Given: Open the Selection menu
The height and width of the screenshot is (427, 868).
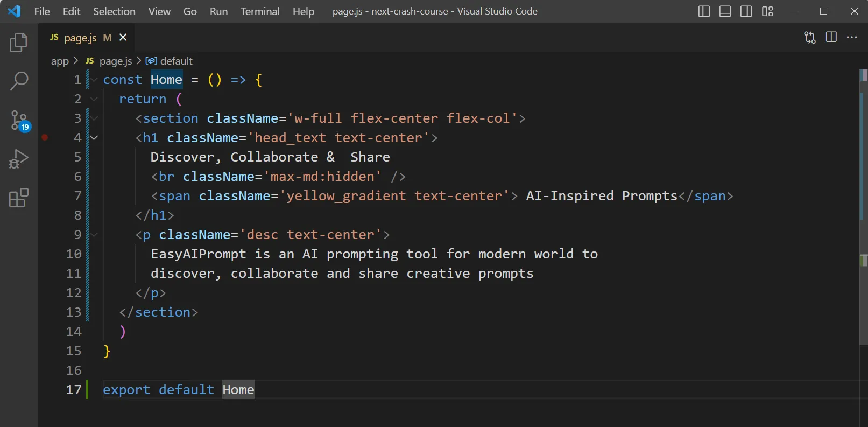Looking at the screenshot, I should click(114, 11).
